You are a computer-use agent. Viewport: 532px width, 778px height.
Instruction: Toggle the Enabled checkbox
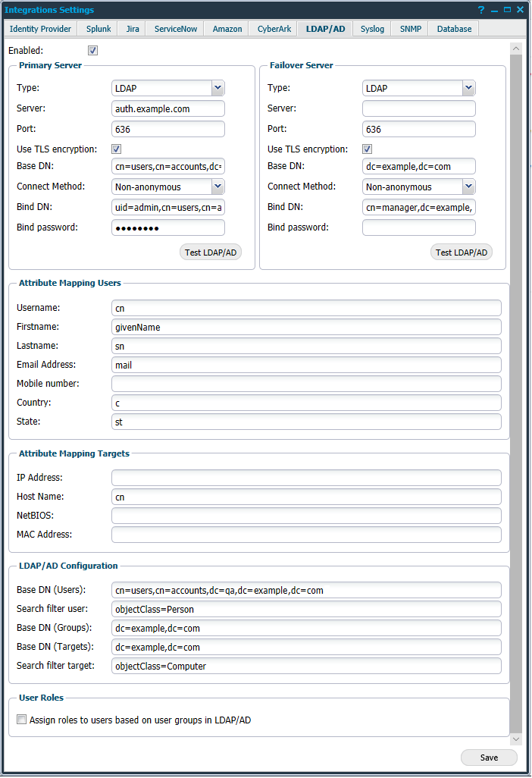(x=93, y=51)
